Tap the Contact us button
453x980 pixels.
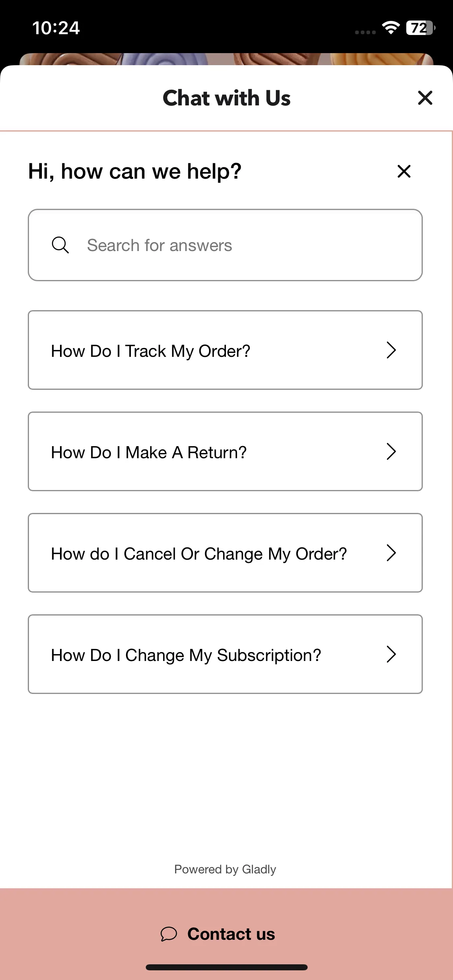pyautogui.click(x=226, y=934)
